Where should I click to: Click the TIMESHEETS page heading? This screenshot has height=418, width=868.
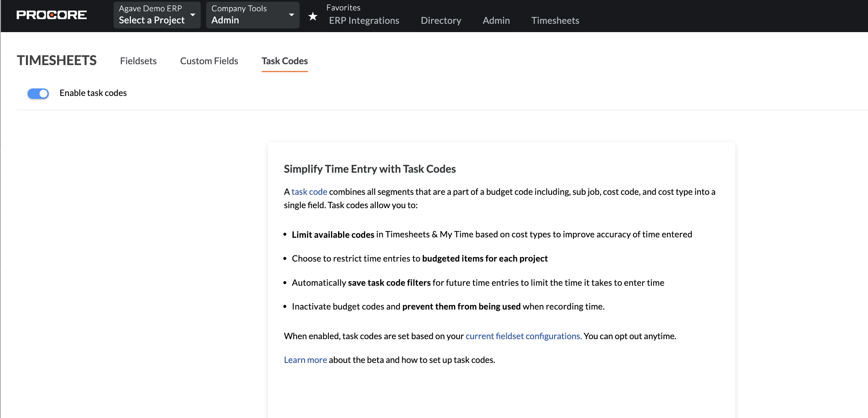(x=57, y=60)
